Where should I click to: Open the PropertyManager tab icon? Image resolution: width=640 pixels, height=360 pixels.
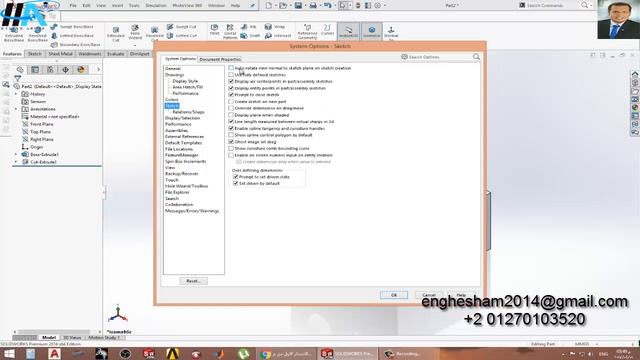(x=35, y=70)
